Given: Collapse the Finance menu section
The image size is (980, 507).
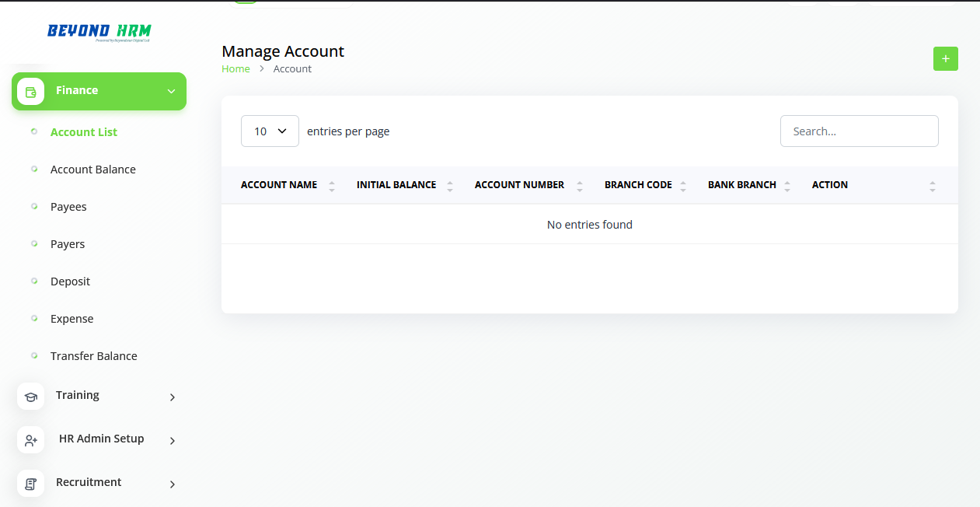Looking at the screenshot, I should pos(171,92).
